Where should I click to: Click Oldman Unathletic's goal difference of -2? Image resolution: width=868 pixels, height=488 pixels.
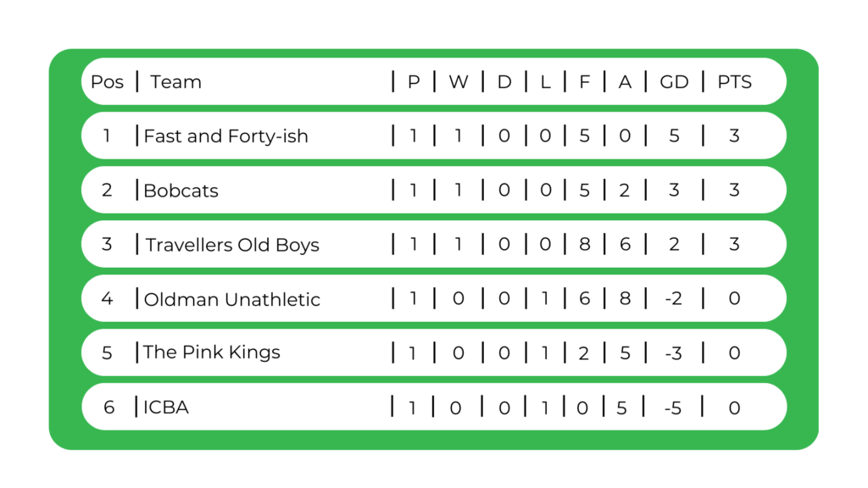click(673, 299)
